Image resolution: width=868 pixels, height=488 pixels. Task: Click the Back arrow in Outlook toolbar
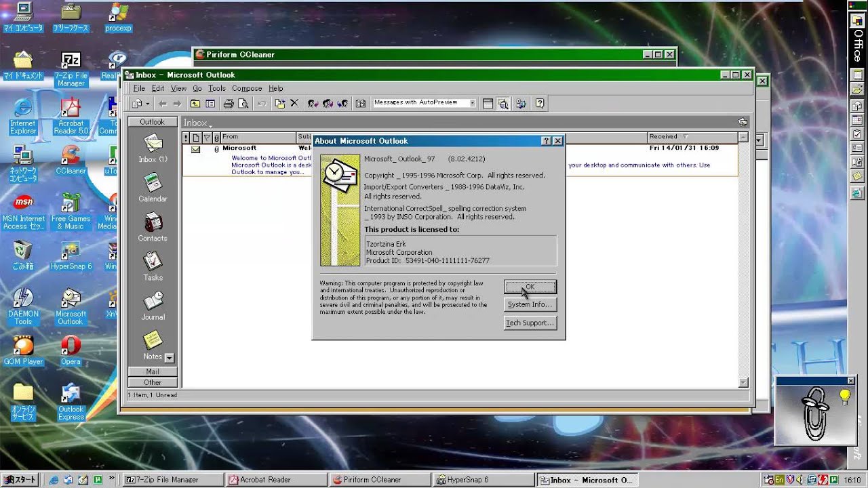[x=162, y=104]
